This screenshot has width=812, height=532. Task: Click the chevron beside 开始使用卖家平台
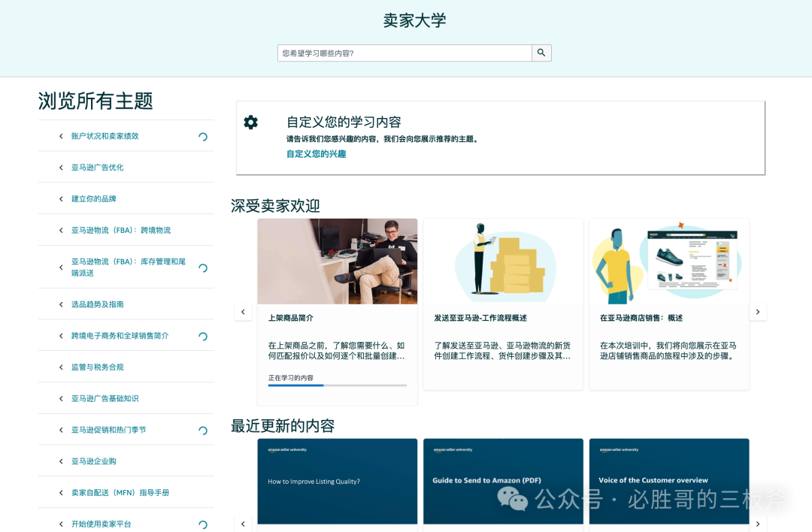coord(61,524)
